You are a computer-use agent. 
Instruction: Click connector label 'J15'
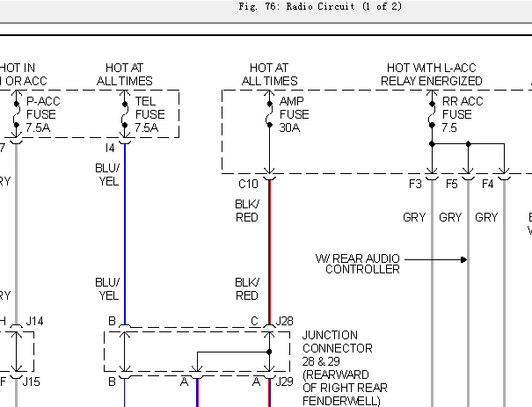[x=31, y=382]
